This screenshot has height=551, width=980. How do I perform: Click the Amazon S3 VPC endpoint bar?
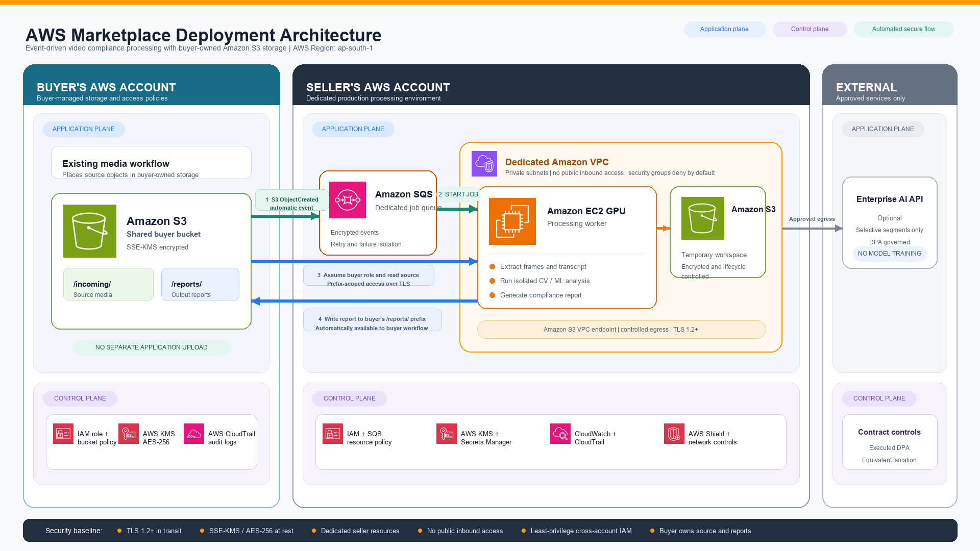[x=621, y=330]
